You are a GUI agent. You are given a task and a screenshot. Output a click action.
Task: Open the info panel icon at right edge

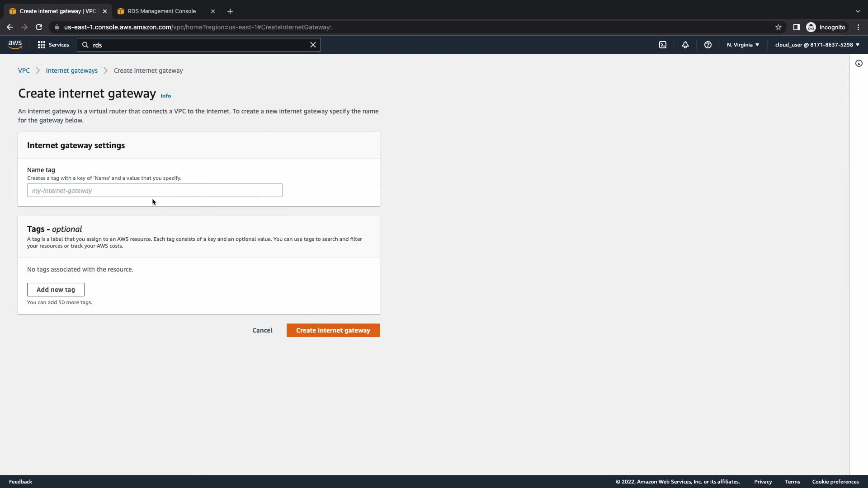click(859, 63)
